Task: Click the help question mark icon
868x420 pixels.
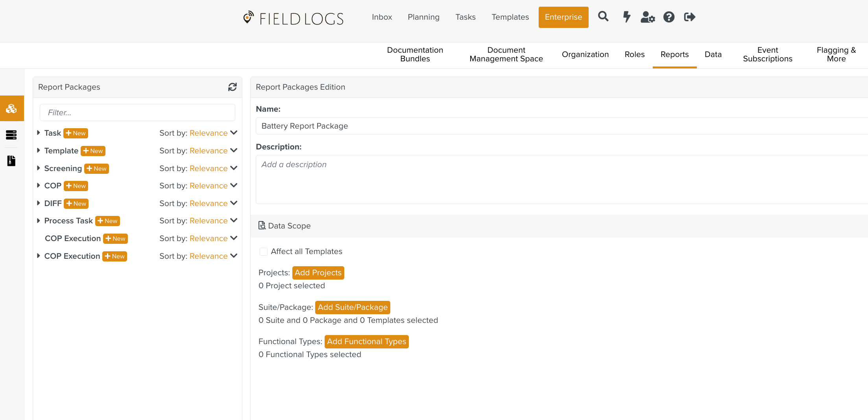Action: click(x=669, y=17)
